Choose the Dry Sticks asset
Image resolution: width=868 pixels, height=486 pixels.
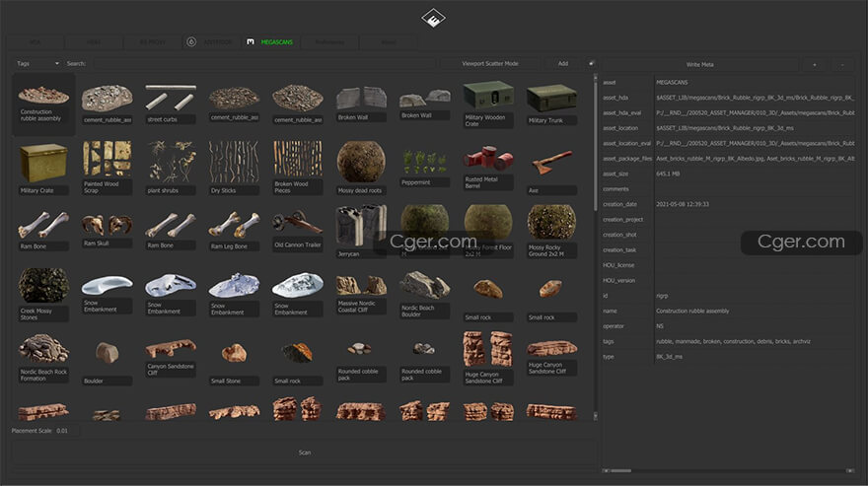[x=234, y=168]
